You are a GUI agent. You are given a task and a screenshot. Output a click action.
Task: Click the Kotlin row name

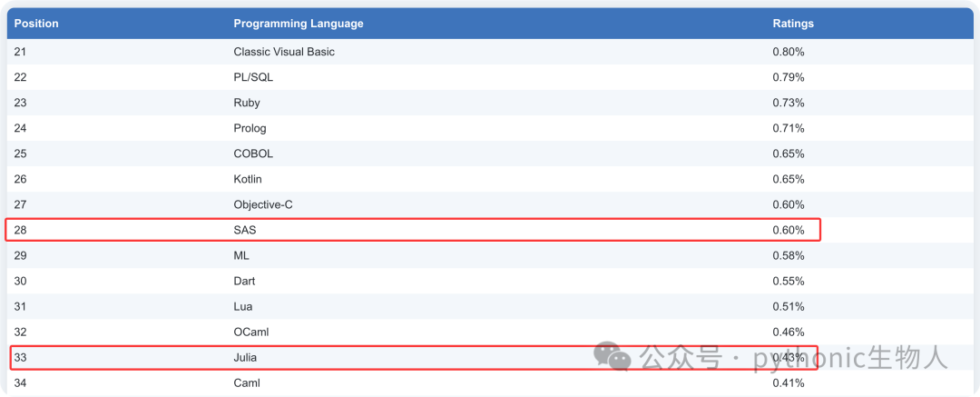point(248,179)
